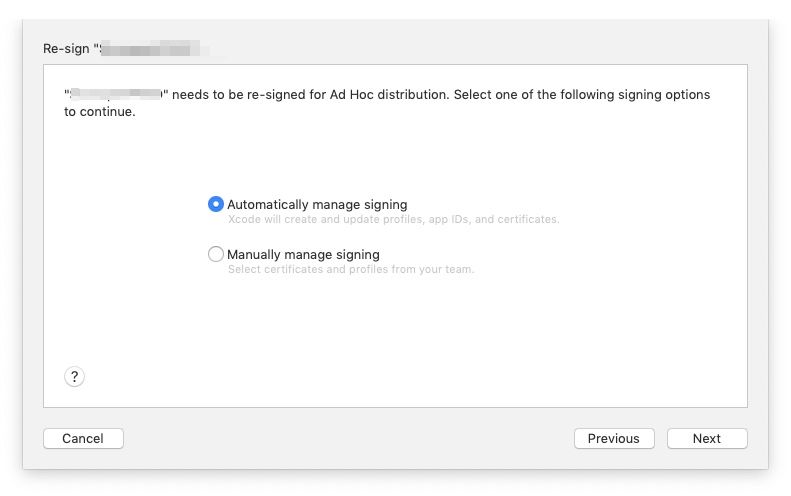The width and height of the screenshot is (791, 496).
Task: Click the 'Xcode will create and update profiles' description
Action: click(x=393, y=219)
